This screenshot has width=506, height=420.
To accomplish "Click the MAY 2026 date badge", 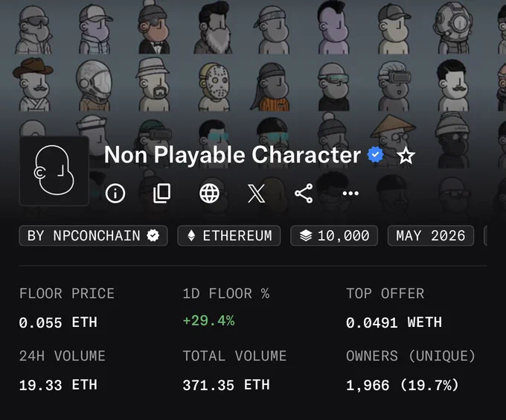I will click(x=431, y=235).
